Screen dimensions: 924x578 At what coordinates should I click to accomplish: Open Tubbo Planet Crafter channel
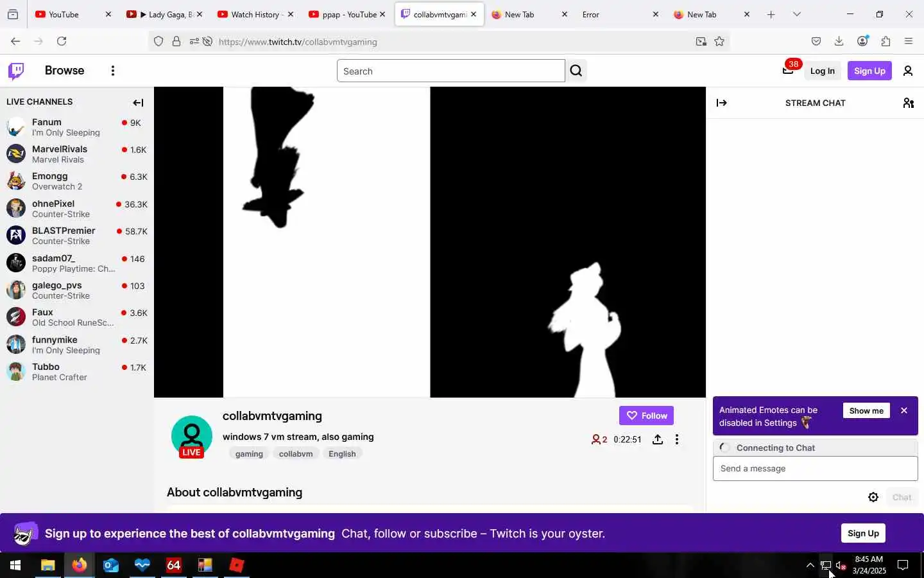tap(77, 372)
